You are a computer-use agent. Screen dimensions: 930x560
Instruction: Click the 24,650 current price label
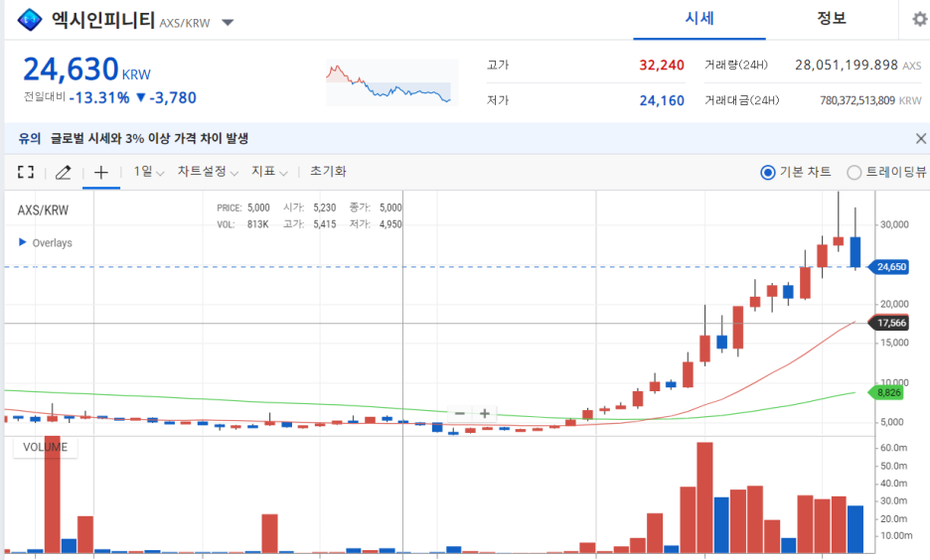889,267
